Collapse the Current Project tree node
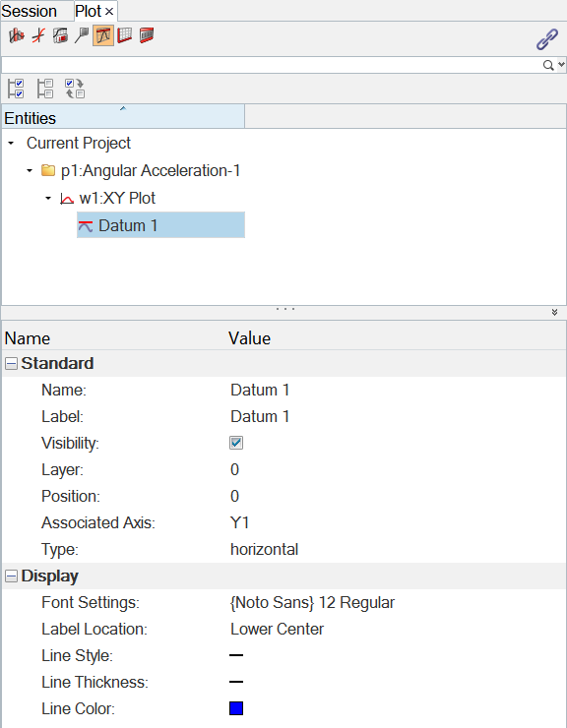The image size is (567, 728). tap(11, 144)
